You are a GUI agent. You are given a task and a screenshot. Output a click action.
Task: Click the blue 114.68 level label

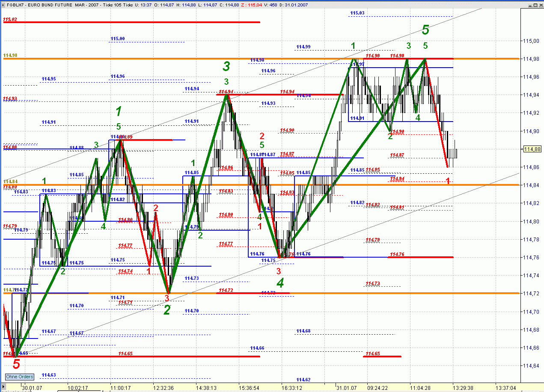point(303,331)
